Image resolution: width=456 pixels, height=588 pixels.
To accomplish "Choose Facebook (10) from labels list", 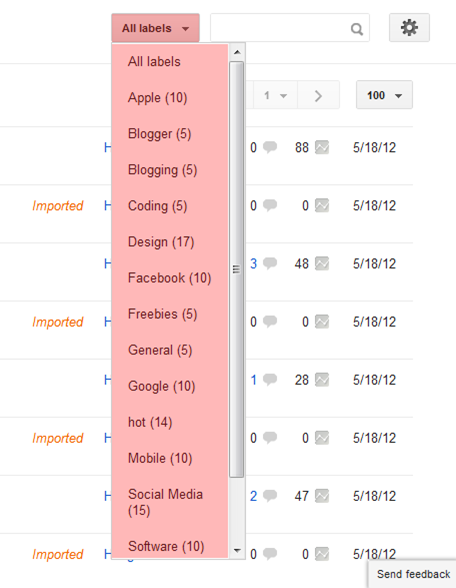I will coord(170,278).
